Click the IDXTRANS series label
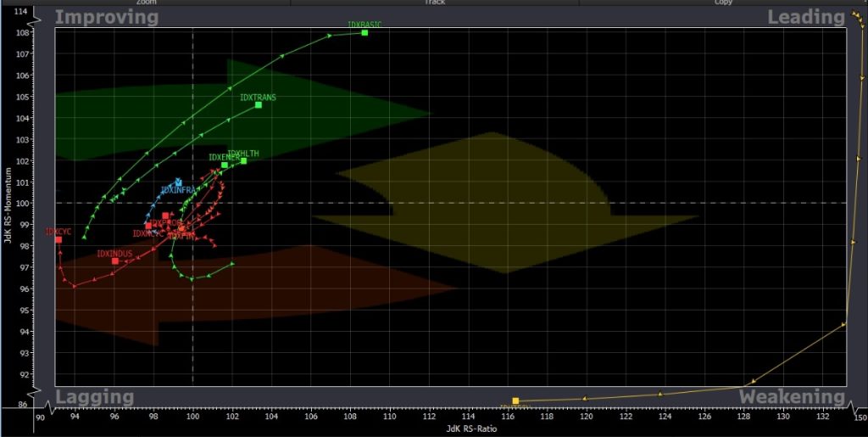Screen dimensions: 868x437 coord(258,98)
